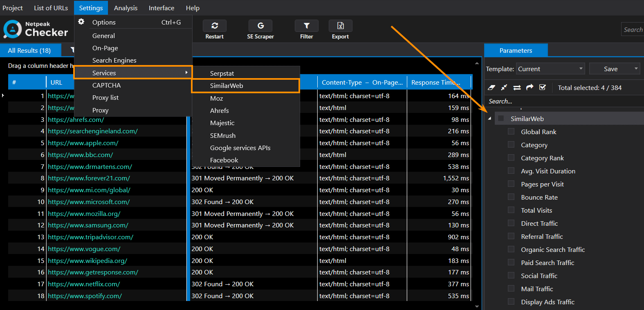Open the Project menu
The height and width of the screenshot is (310, 644).
click(x=13, y=8)
